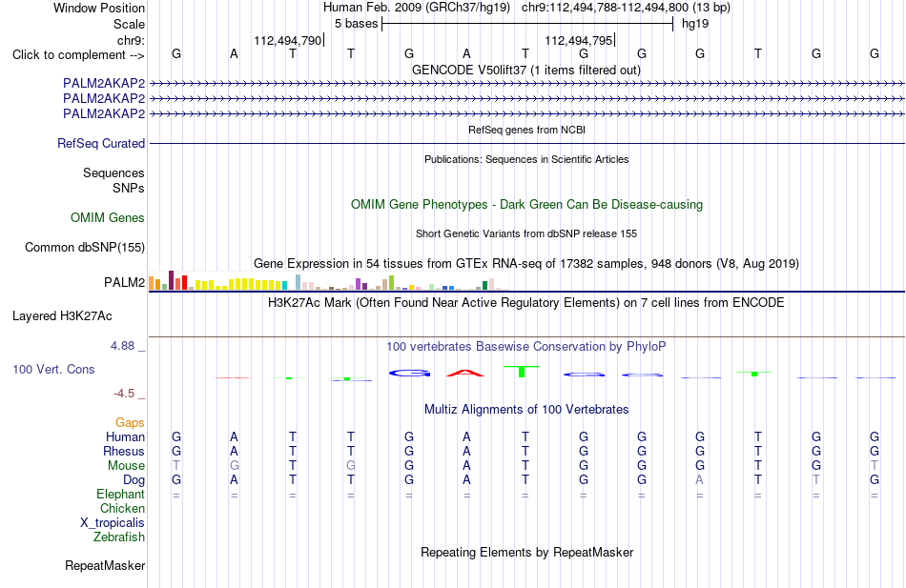906x588 pixels.
Task: Click the large red A in the PhyloP track
Action: [x=465, y=374]
